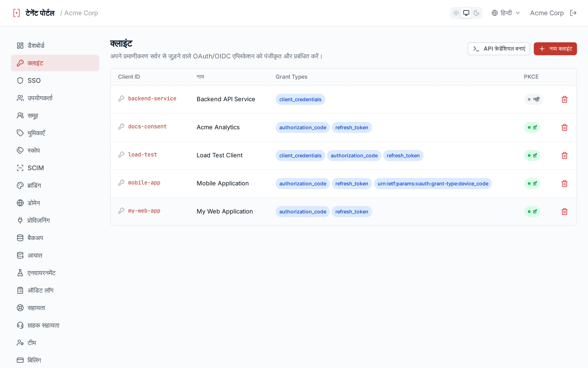Click the Client ID column header

(x=129, y=77)
